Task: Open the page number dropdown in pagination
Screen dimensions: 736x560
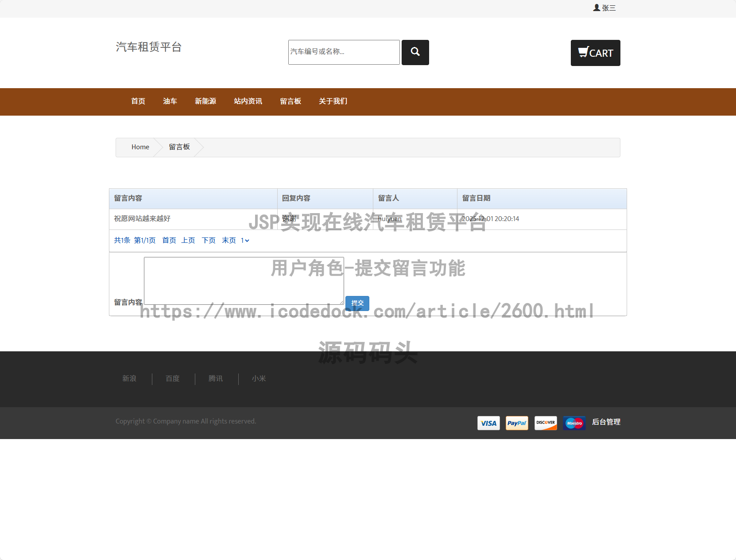Action: (244, 240)
